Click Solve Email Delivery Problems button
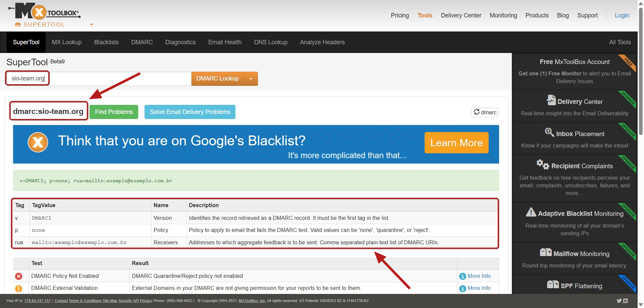644x308 pixels. [x=190, y=112]
